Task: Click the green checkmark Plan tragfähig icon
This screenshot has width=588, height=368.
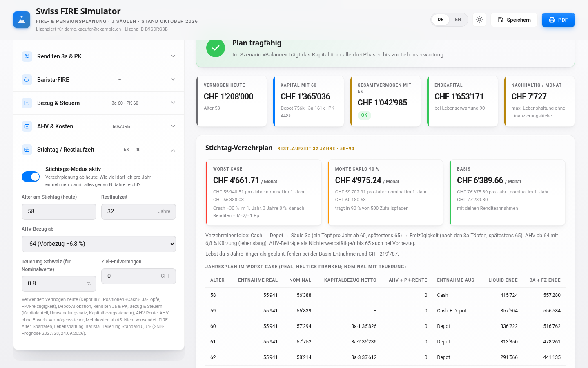Action: coord(216,48)
